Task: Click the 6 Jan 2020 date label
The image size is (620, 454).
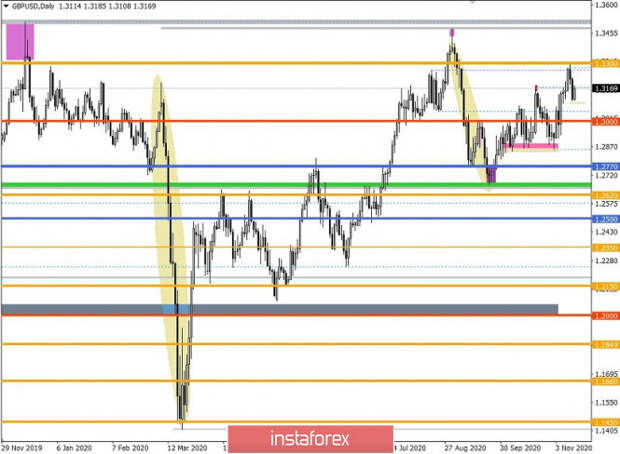Action: [x=74, y=448]
